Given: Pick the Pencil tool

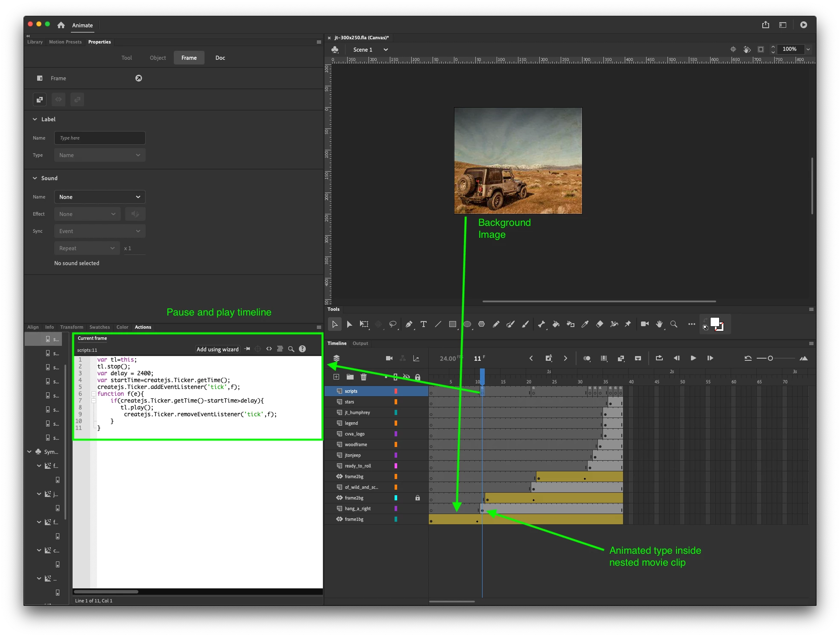Looking at the screenshot, I should 496,324.
